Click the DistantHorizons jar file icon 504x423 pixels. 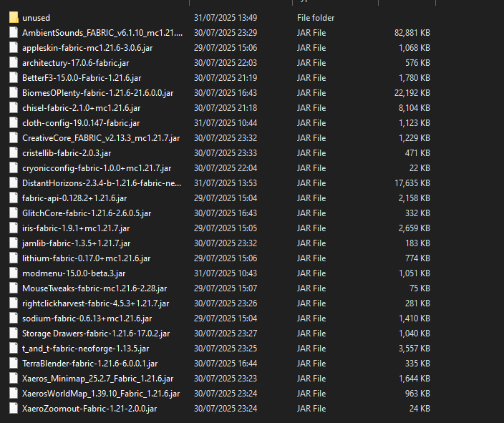click(14, 183)
